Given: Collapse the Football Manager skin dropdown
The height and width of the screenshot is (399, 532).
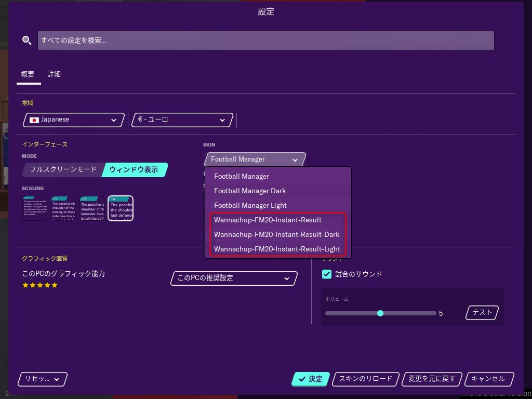Looking at the screenshot, I should pyautogui.click(x=255, y=159).
